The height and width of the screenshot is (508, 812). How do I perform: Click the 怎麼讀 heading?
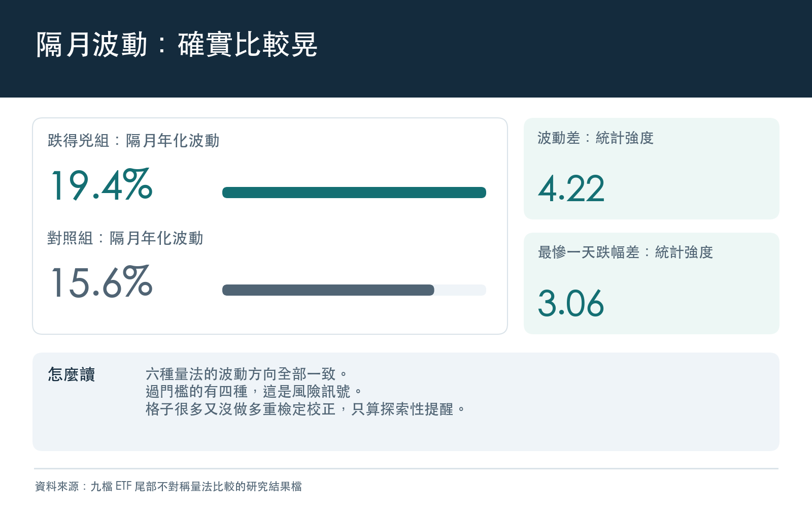(72, 374)
